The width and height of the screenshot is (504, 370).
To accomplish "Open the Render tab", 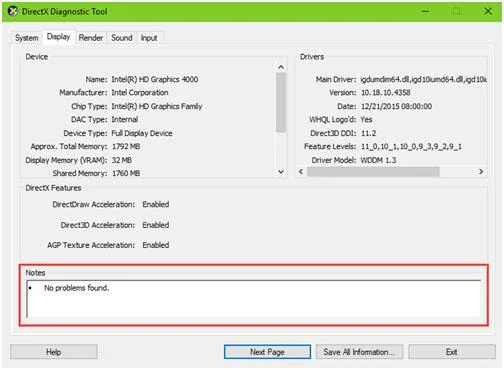I will click(91, 38).
